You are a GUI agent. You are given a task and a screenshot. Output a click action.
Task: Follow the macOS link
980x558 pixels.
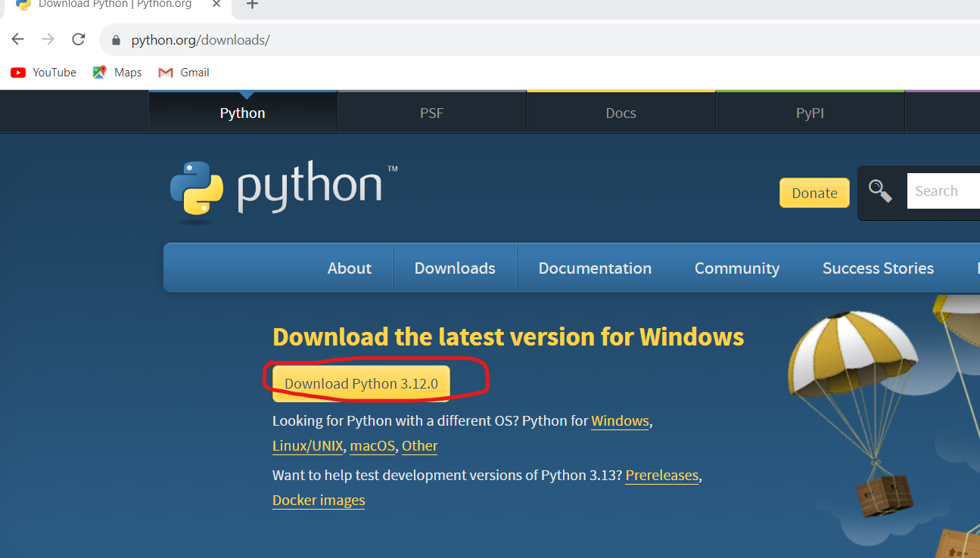(372, 446)
